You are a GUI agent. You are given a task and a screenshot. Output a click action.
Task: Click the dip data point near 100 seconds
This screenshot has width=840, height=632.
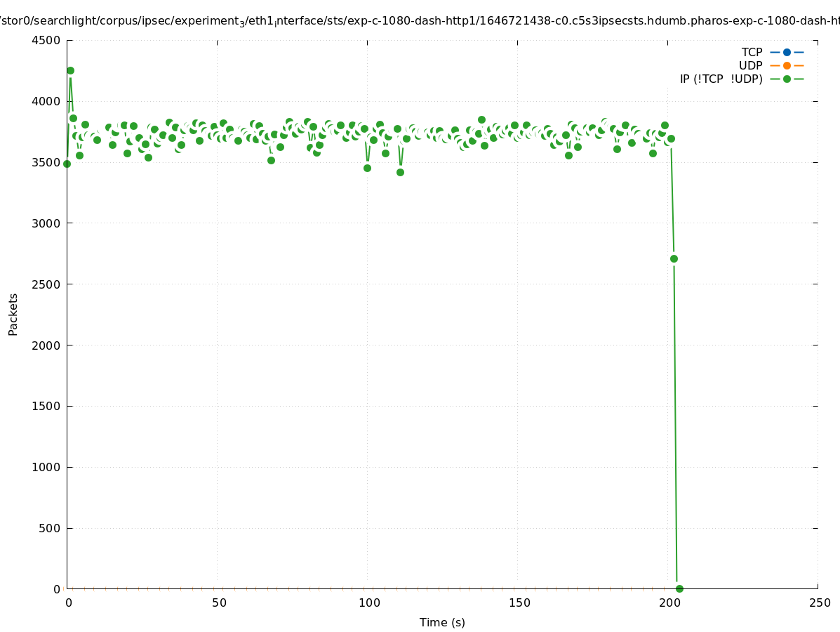pos(367,168)
